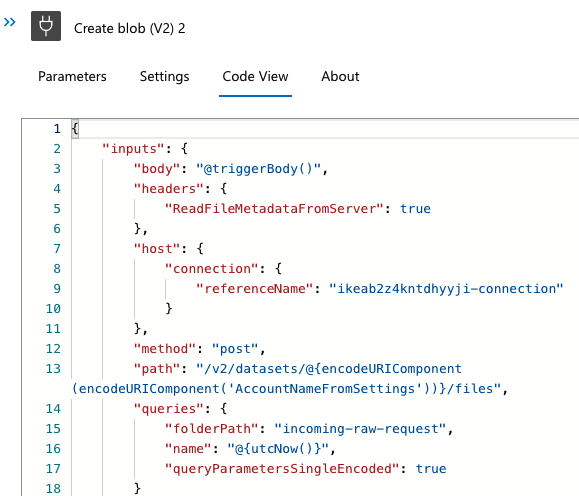Click line number 13 in the gutter

point(53,369)
